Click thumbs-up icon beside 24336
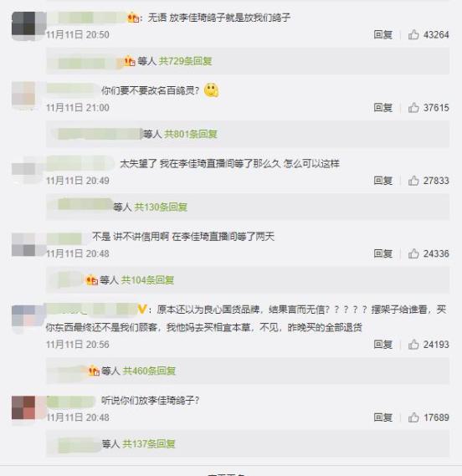 413,253
